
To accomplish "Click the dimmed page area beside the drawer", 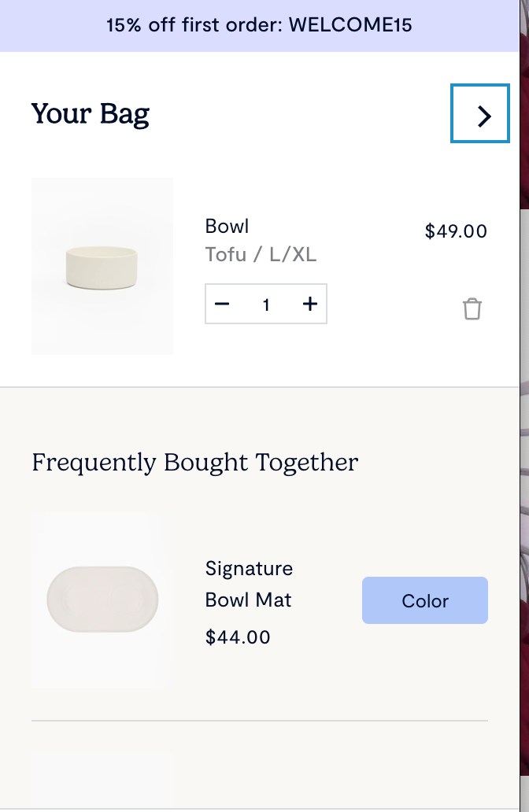I will click(x=524, y=393).
